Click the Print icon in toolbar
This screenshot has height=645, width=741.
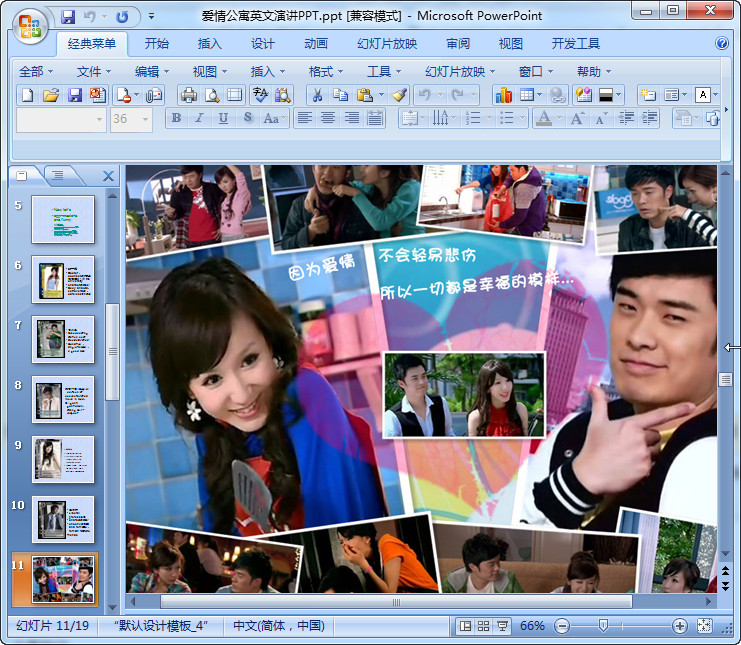188,95
